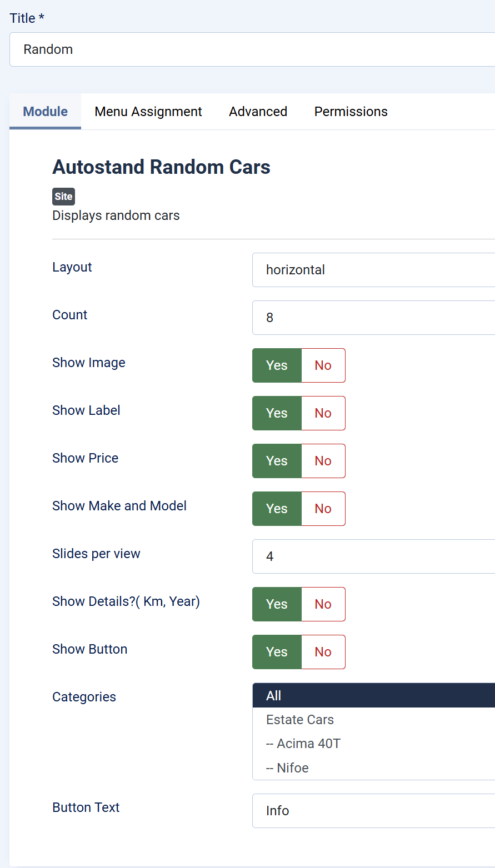Set Show Button to No
This screenshot has width=495, height=868.
pos(323,652)
